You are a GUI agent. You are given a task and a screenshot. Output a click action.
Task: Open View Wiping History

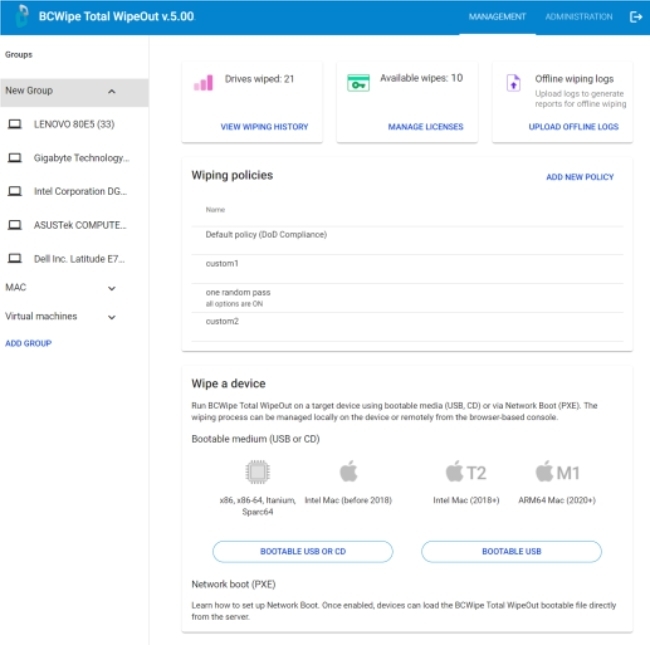tap(264, 127)
